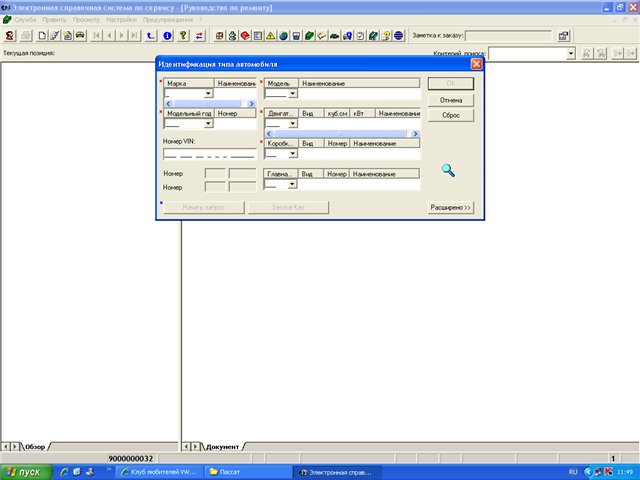640x480 pixels.
Task: Click left arrow of engine table scrollbar
Action: 269,134
